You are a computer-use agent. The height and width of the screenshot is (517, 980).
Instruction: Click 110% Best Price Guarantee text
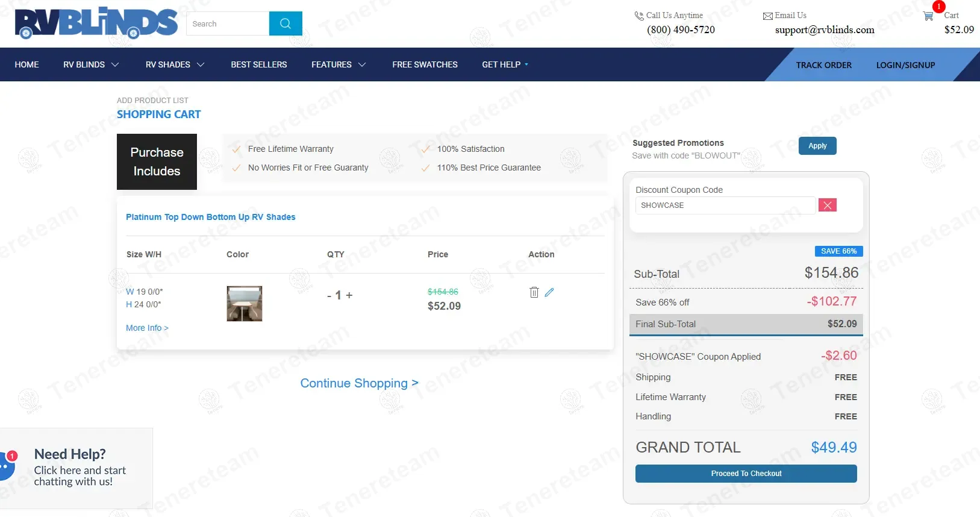[488, 168]
